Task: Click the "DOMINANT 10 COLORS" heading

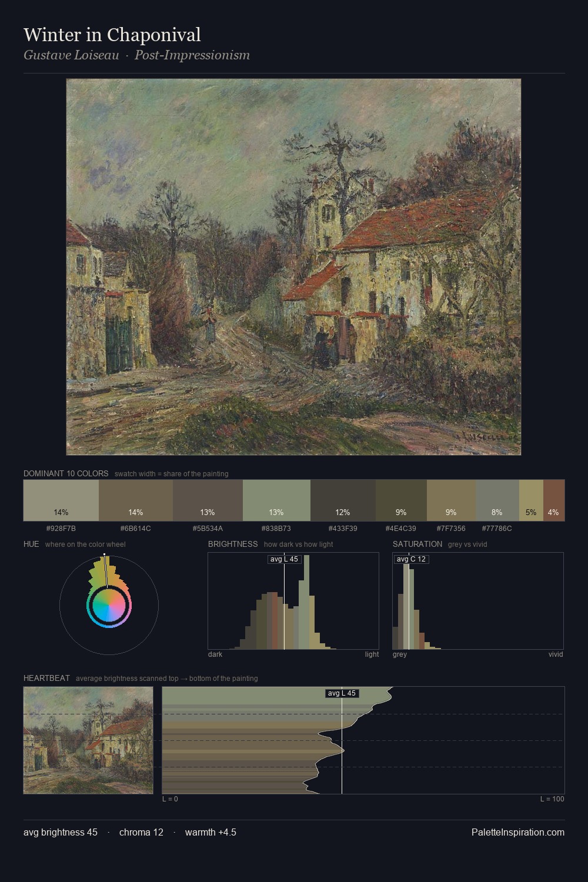Action: pyautogui.click(x=66, y=473)
